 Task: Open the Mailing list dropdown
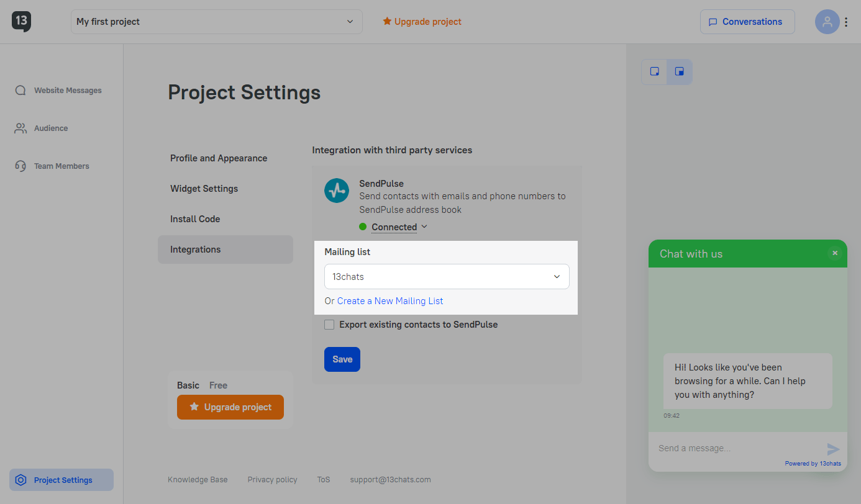[x=447, y=277]
